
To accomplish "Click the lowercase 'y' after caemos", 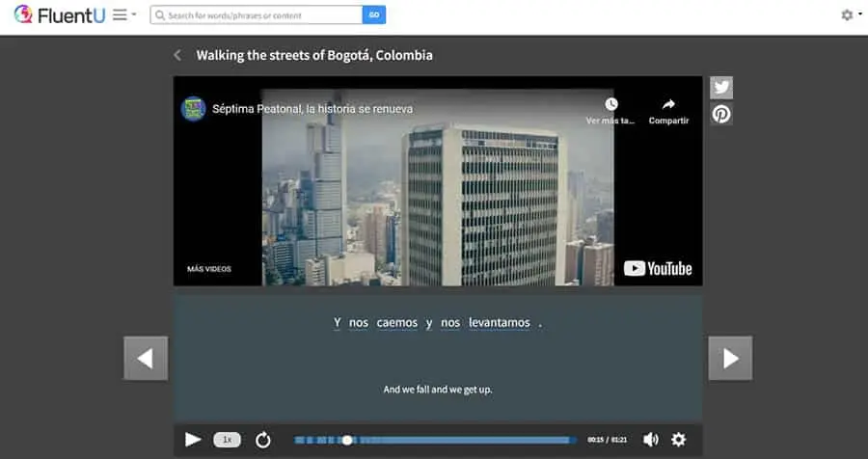I will tap(429, 323).
